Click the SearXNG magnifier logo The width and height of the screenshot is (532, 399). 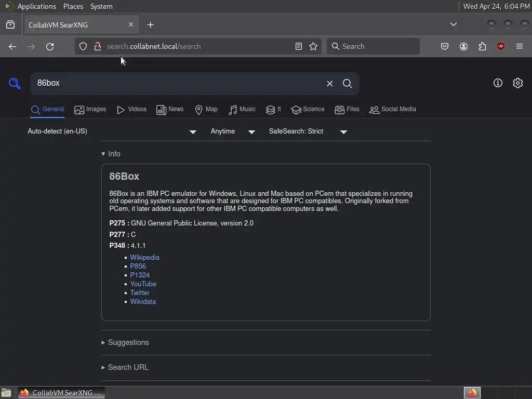click(x=15, y=84)
